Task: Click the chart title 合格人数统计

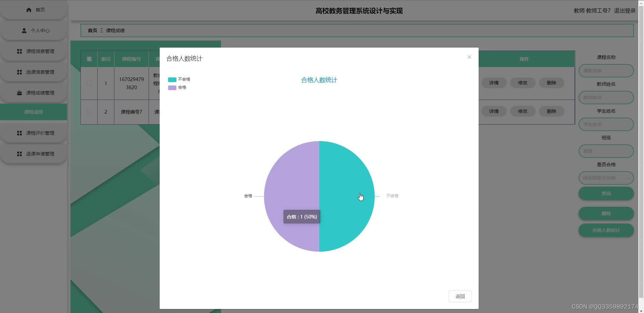Action: (319, 80)
